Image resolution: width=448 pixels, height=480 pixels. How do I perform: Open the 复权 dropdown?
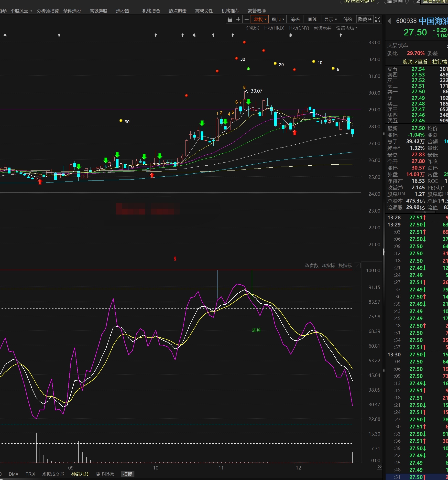tap(260, 20)
